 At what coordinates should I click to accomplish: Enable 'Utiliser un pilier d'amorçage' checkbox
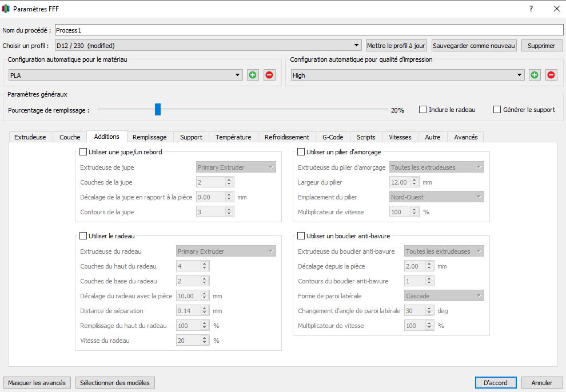(x=301, y=152)
